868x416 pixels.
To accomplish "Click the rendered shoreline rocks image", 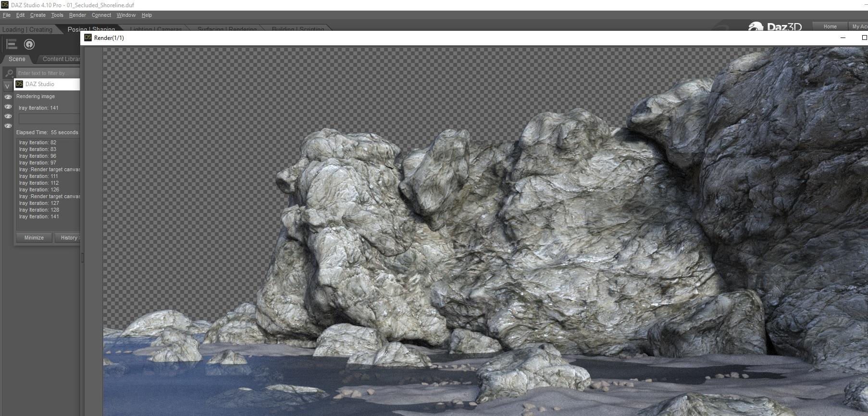I will pyautogui.click(x=485, y=231).
